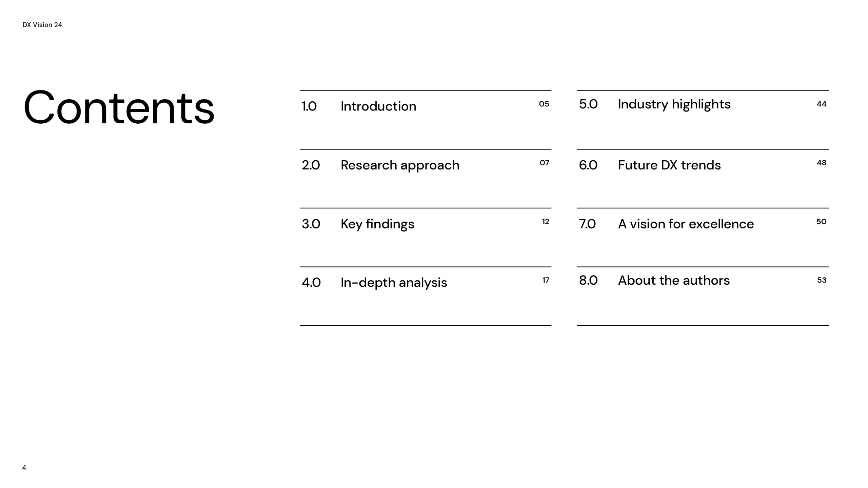
Task: Navigate to Key findings on page 12
Action: (x=378, y=223)
